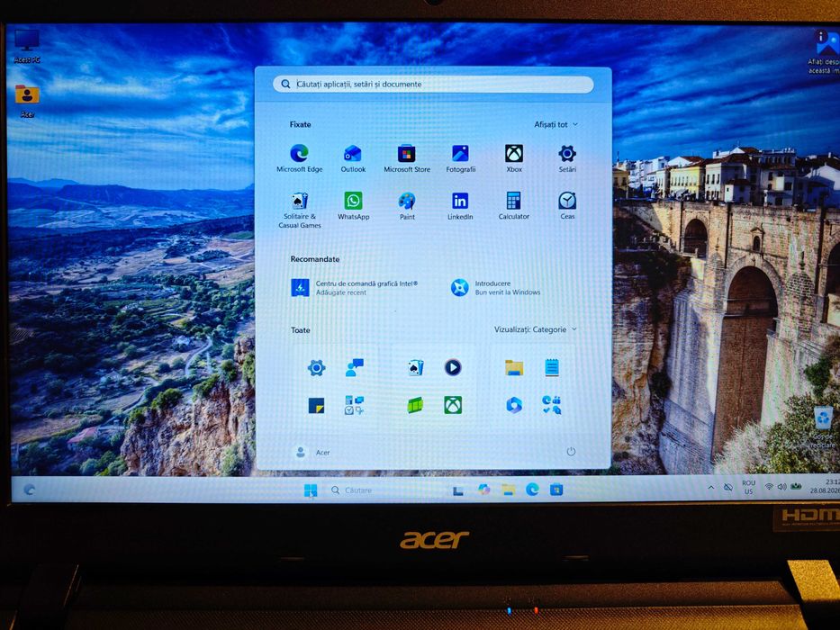Image resolution: width=840 pixels, height=630 pixels.
Task: Open settings gear in Toate category group
Action: point(316,368)
